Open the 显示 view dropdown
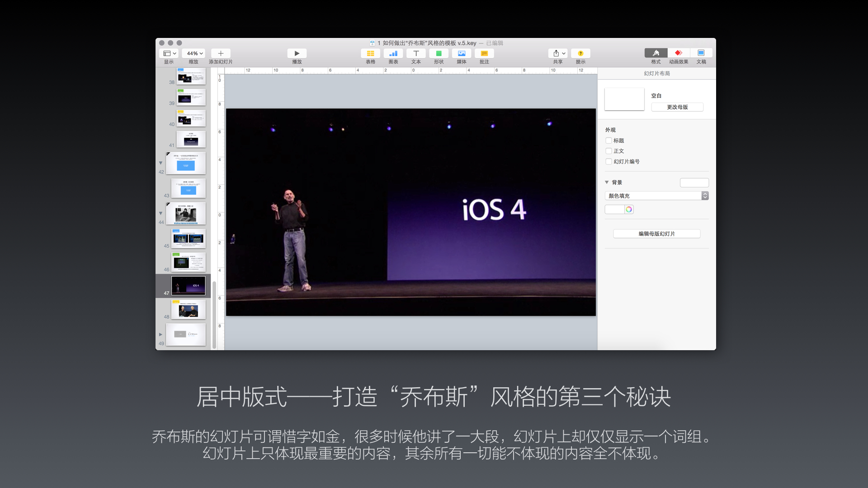 pyautogui.click(x=169, y=53)
